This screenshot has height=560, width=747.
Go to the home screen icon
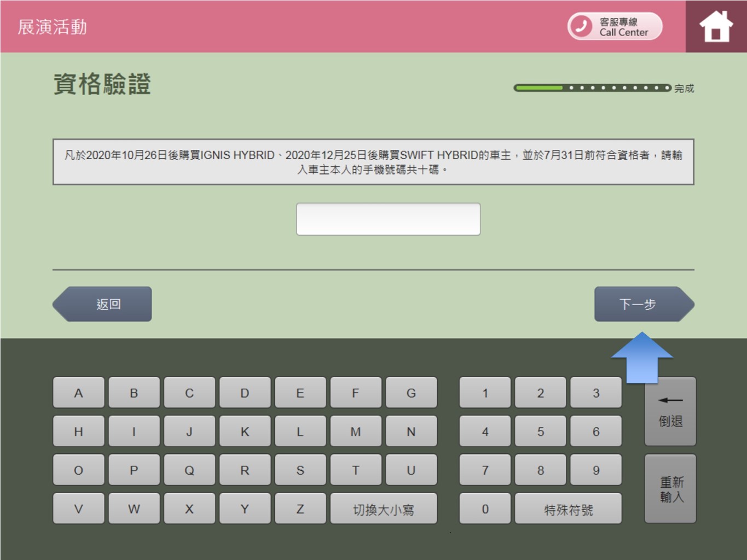[715, 27]
